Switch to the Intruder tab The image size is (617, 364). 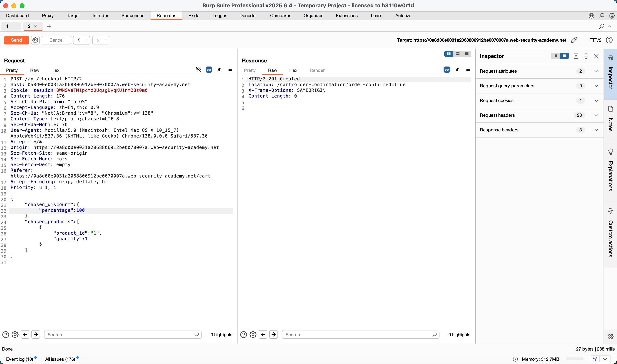(100, 16)
